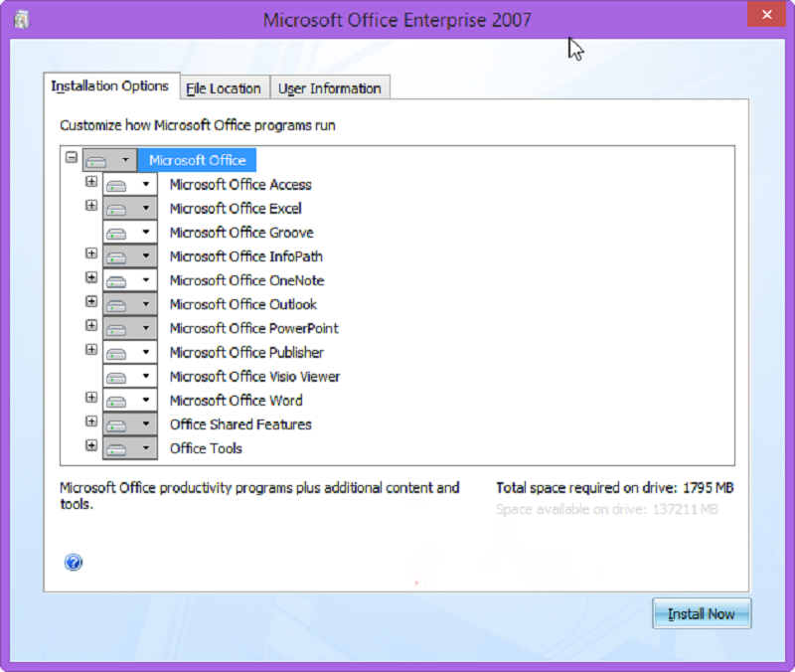Open install options dropdown for Office Tools
This screenshot has width=795, height=672.
point(130,448)
